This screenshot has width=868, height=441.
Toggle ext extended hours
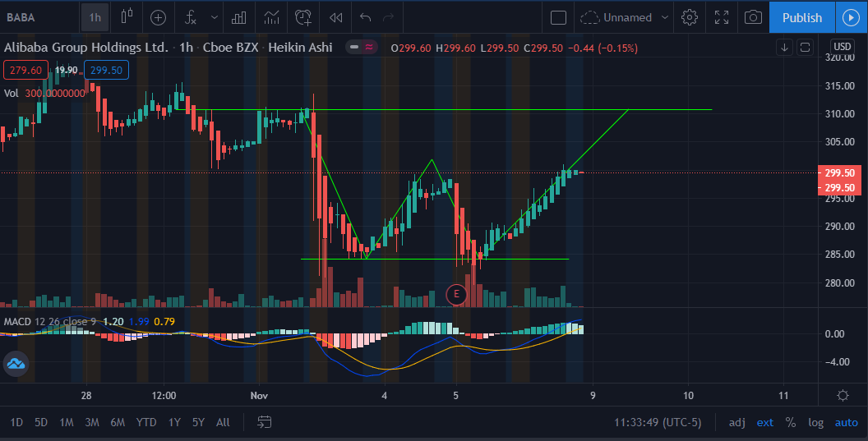click(x=765, y=422)
